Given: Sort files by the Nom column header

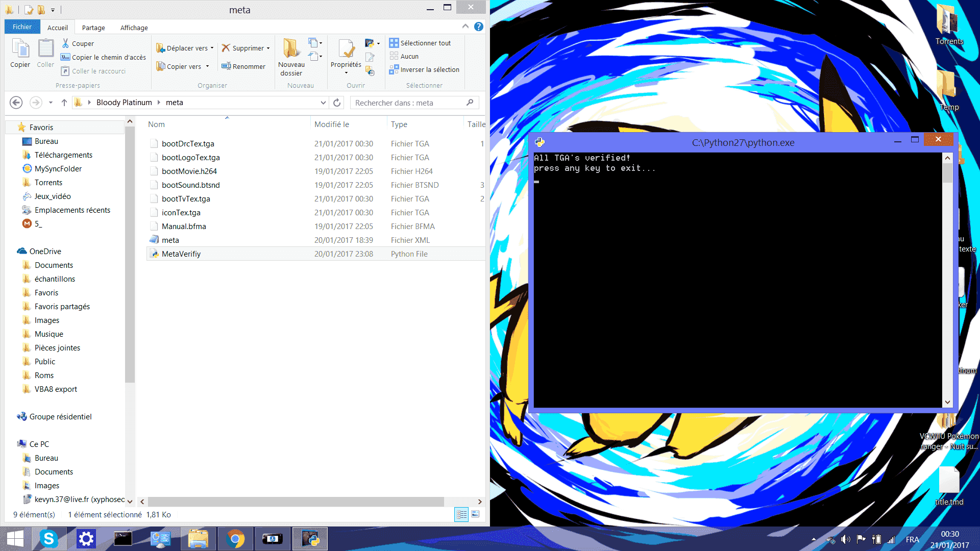Looking at the screenshot, I should [156, 124].
